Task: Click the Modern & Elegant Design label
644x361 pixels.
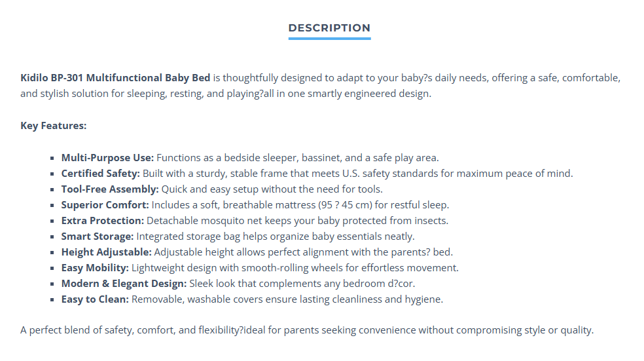Action: [124, 284]
